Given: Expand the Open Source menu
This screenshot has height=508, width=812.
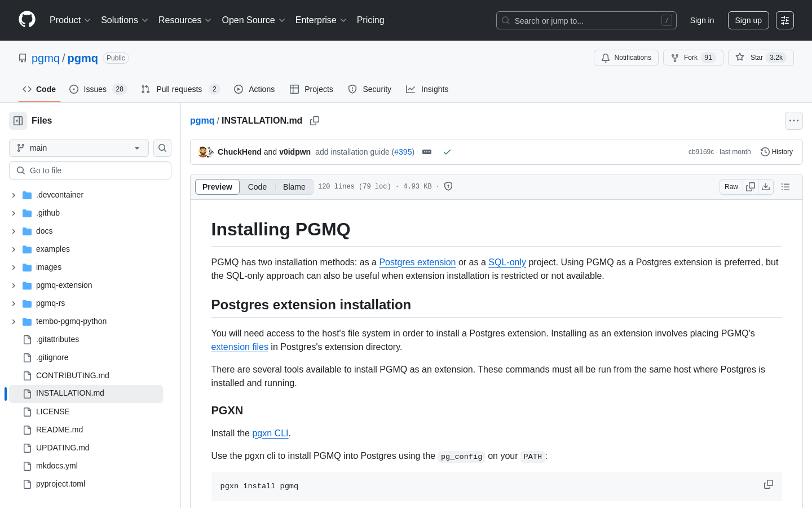Looking at the screenshot, I should 254,20.
